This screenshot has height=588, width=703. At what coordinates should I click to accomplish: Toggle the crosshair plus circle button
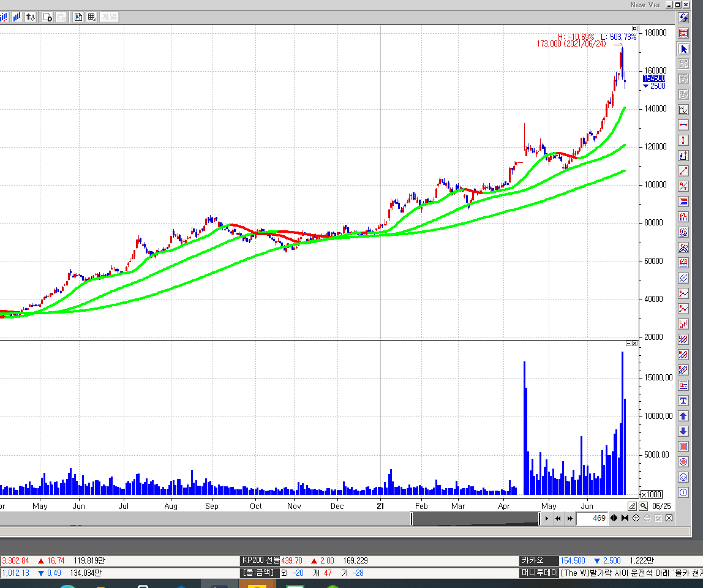(x=636, y=518)
